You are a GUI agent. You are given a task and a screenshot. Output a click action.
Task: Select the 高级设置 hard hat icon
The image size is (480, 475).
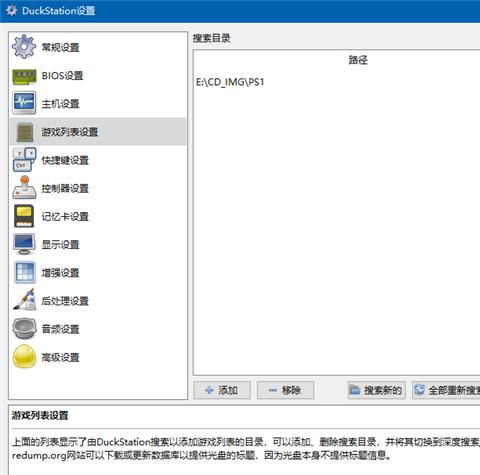(24, 357)
